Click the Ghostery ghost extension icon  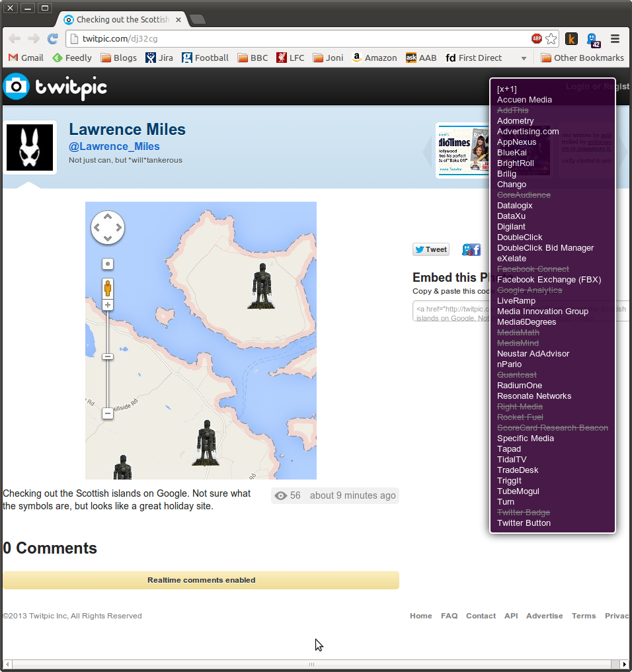coord(592,39)
